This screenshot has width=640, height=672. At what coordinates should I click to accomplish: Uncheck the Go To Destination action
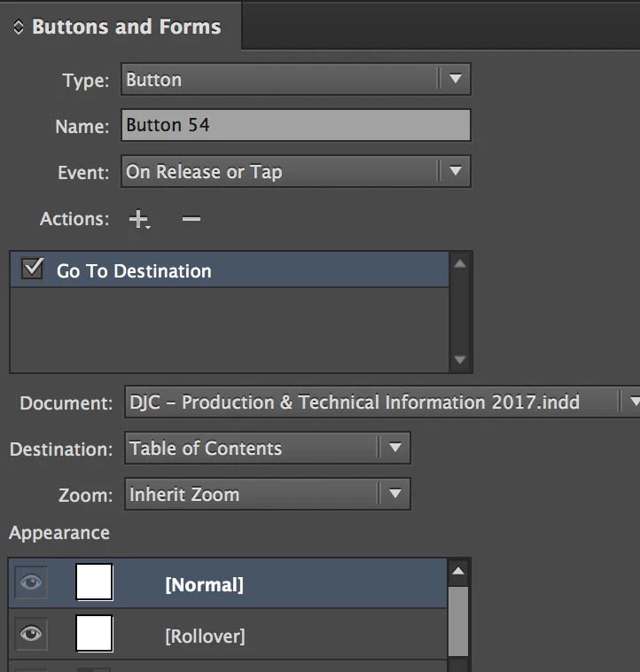click(33, 270)
